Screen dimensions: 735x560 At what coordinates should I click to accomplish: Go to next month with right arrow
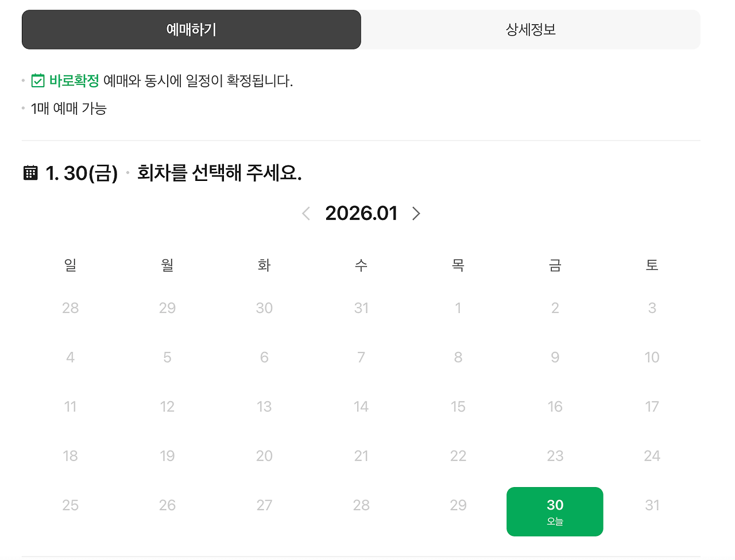coord(416,213)
